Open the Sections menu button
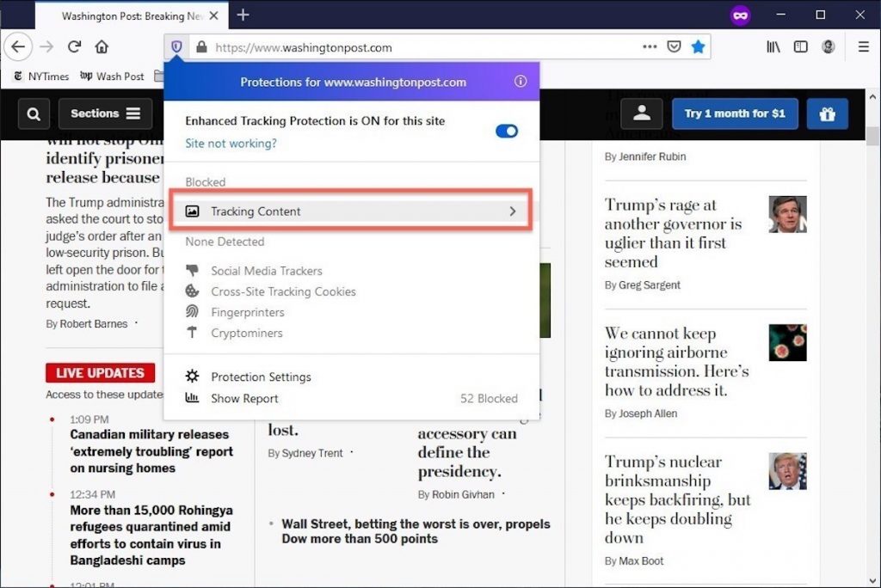Viewport: 881px width, 588px height. (x=105, y=113)
